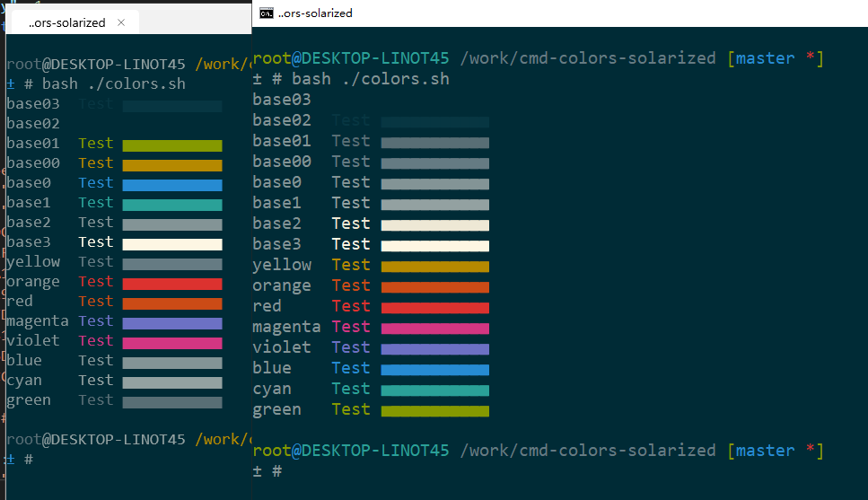Click the bottom root@DESKTOP-LINOT45 prompt in left window
The width and height of the screenshot is (868, 500).
[96, 440]
